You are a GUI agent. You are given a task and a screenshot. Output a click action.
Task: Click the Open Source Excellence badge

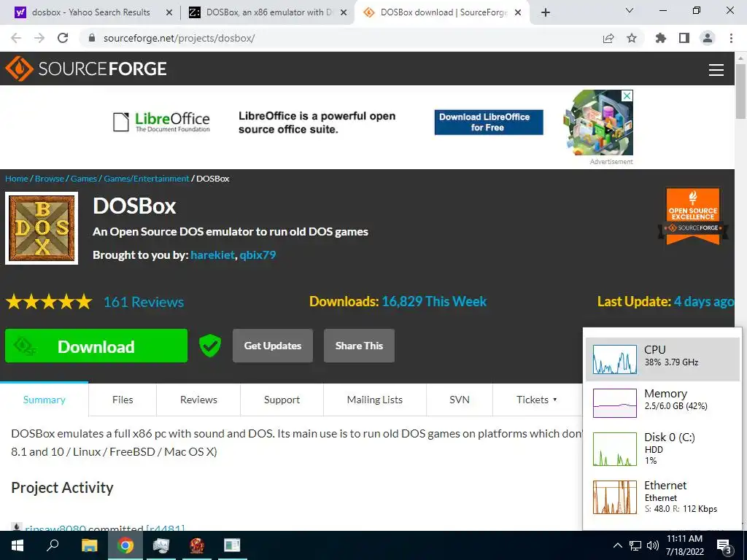pyautogui.click(x=693, y=216)
